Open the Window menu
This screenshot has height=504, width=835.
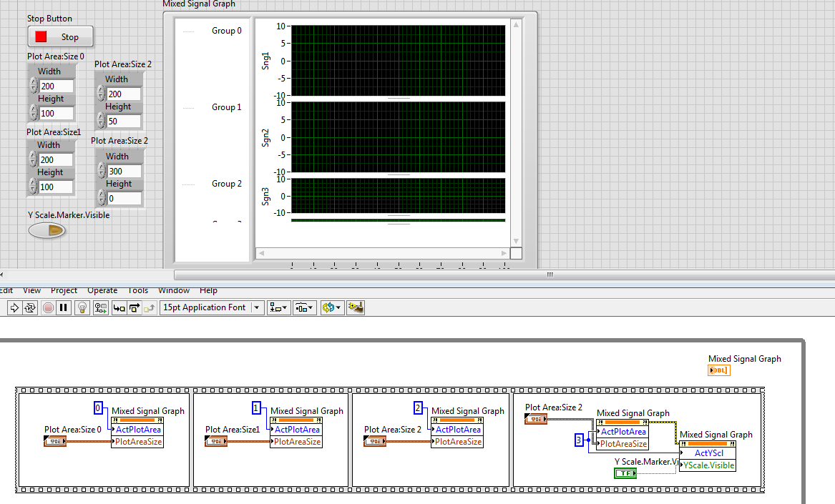(x=174, y=290)
